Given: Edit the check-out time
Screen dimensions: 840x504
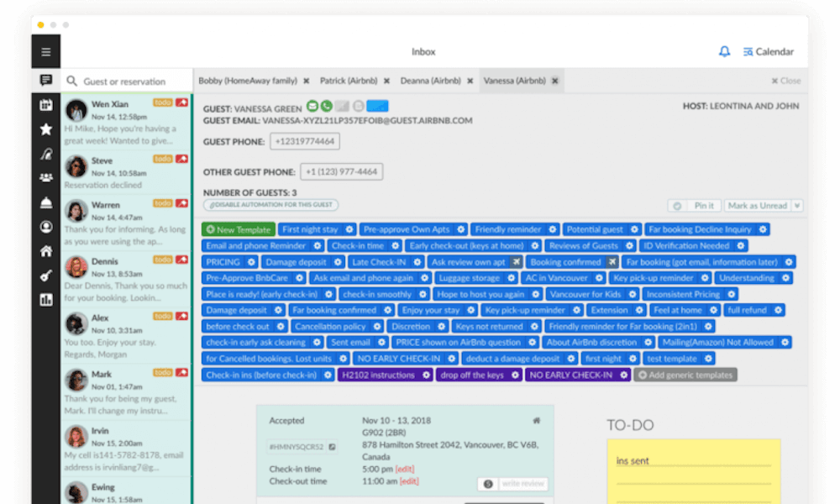Looking at the screenshot, I should [409, 481].
